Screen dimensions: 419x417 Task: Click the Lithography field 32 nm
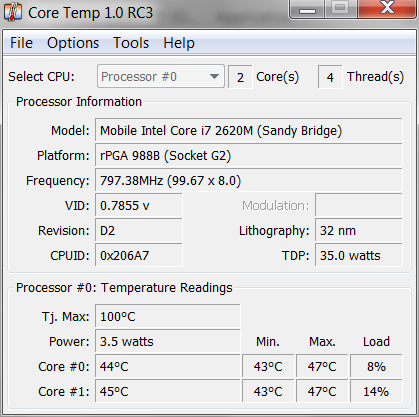coord(359,231)
